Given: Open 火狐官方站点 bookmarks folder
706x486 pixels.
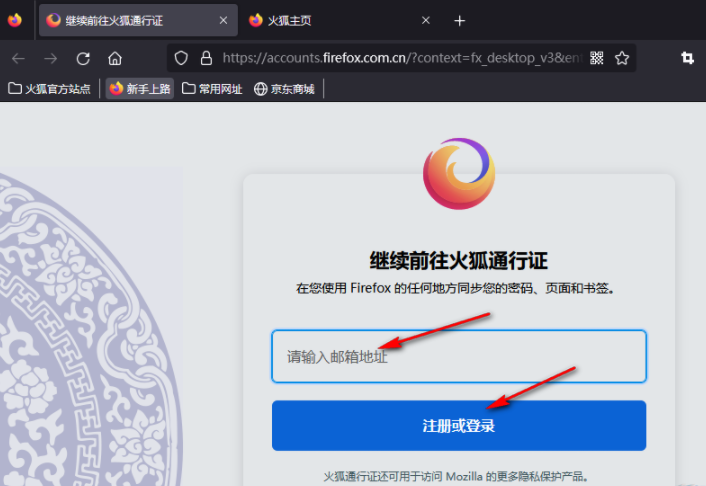Looking at the screenshot, I should click(x=50, y=89).
